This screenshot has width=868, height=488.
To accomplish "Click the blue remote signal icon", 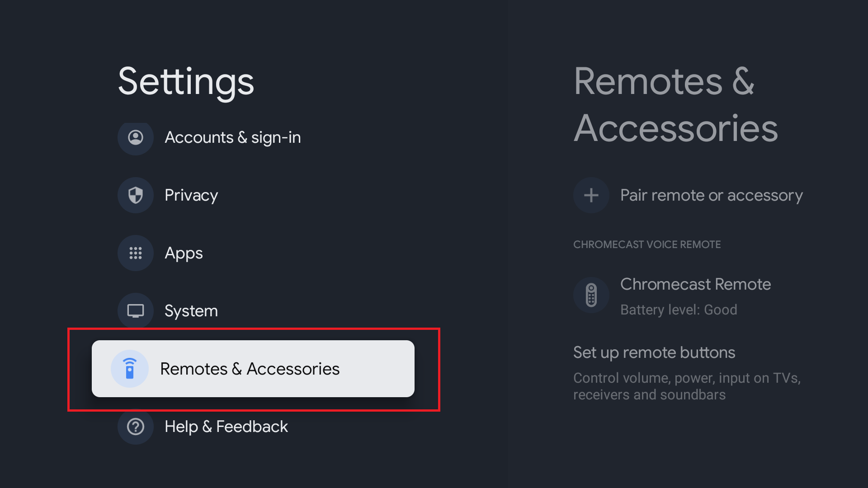I will [x=130, y=369].
